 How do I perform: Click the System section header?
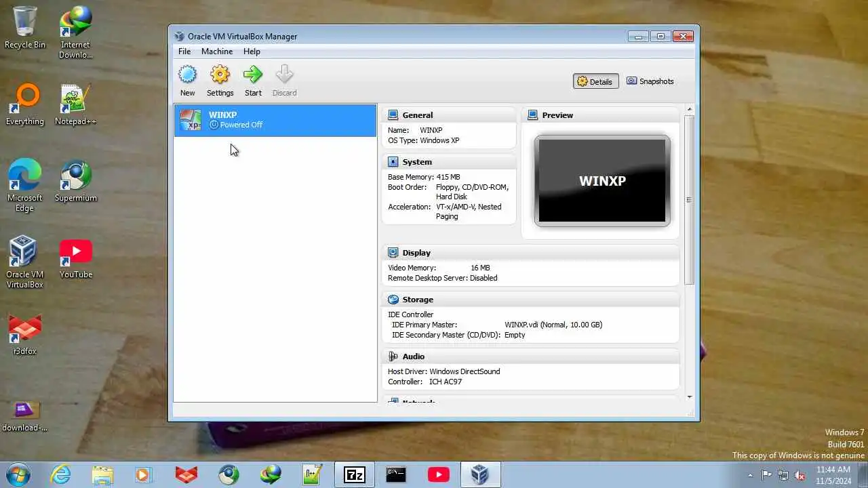(x=417, y=162)
